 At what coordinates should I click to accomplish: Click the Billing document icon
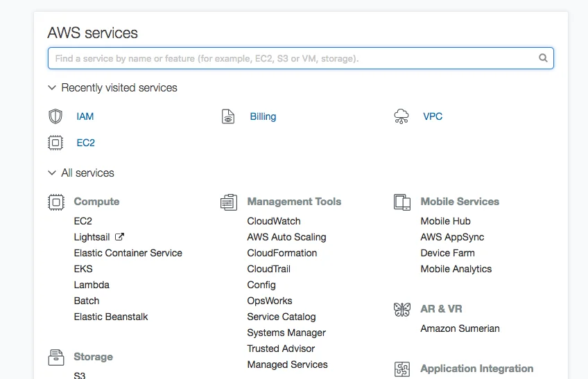click(228, 116)
